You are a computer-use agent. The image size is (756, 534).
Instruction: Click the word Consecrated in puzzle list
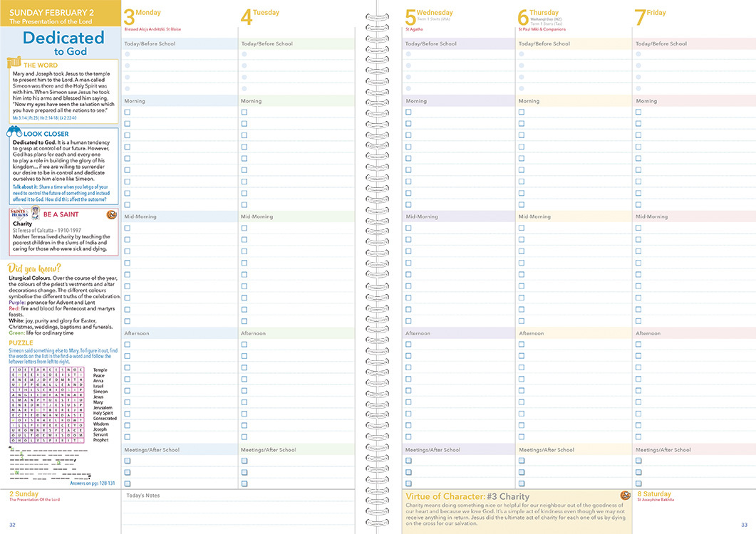tap(105, 419)
